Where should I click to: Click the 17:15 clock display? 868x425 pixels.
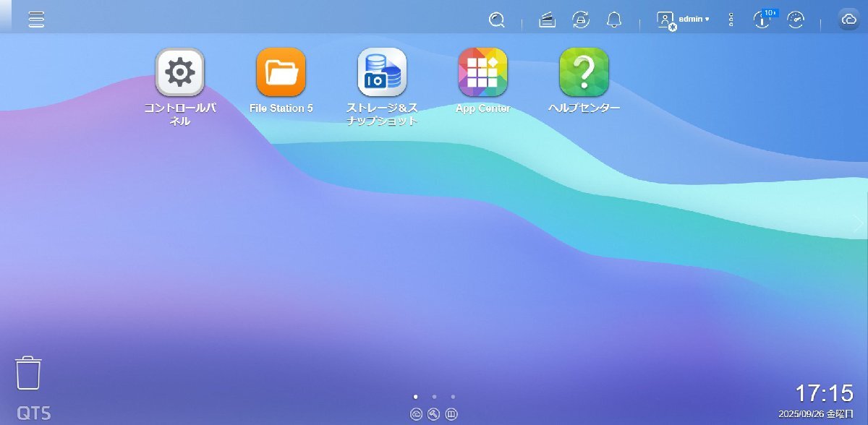pyautogui.click(x=825, y=394)
